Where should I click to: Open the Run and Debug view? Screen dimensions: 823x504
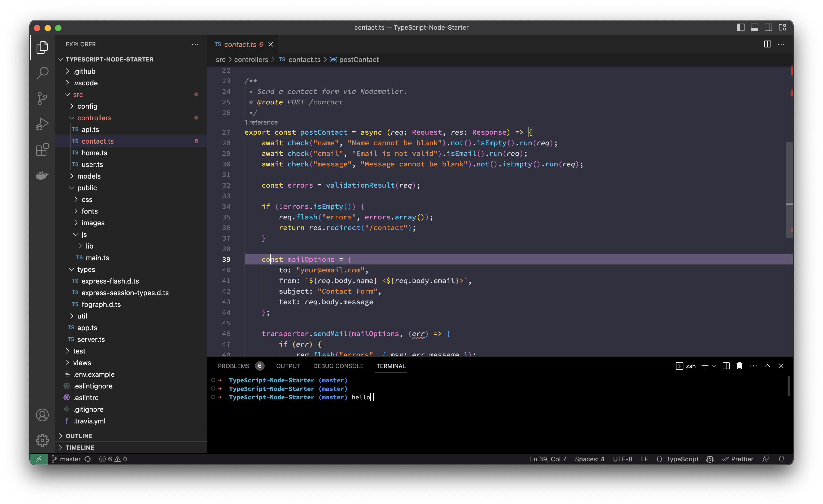point(42,124)
